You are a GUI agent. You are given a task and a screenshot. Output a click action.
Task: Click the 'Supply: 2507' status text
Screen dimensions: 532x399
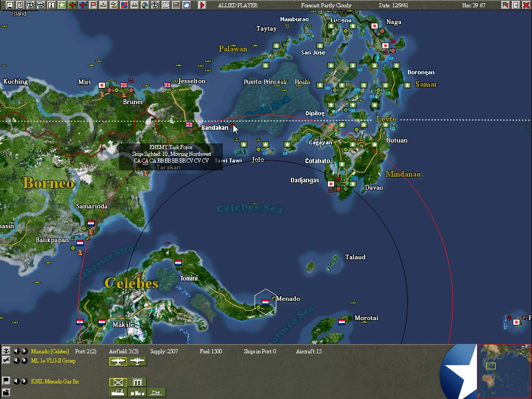tap(164, 351)
